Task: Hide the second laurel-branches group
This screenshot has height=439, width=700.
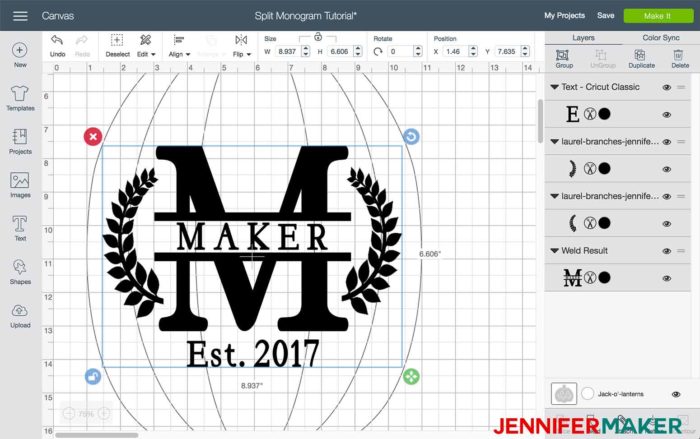Action: tap(667, 197)
